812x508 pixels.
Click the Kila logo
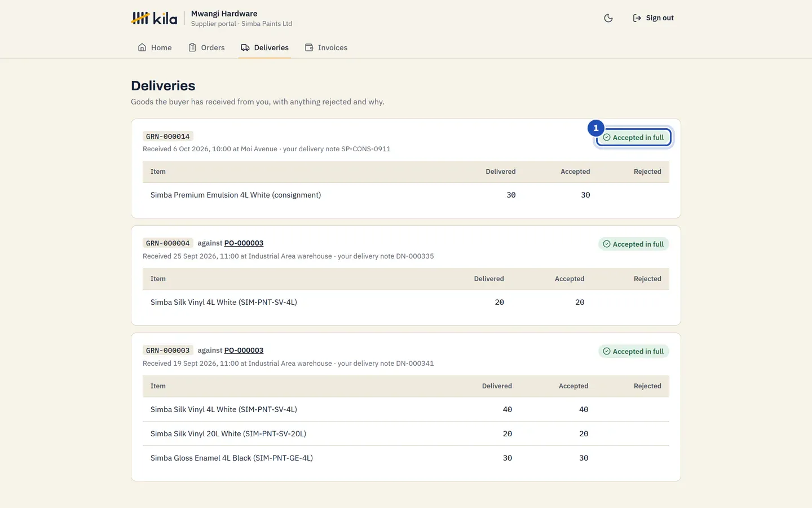click(154, 18)
